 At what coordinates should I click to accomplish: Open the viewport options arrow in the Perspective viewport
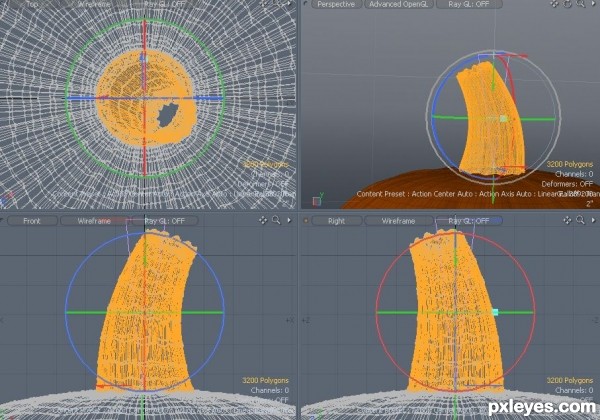[x=594, y=4]
